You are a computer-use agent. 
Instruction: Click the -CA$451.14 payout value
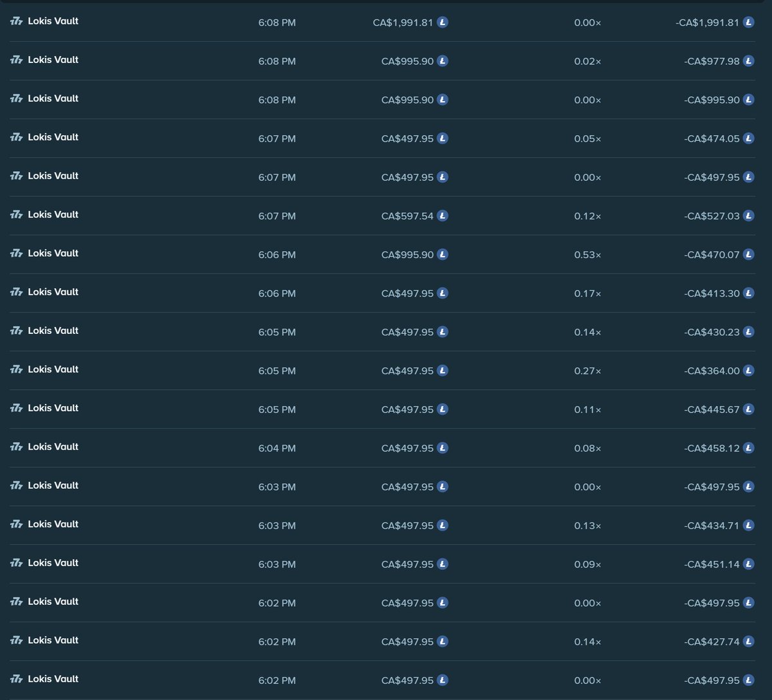coord(712,564)
